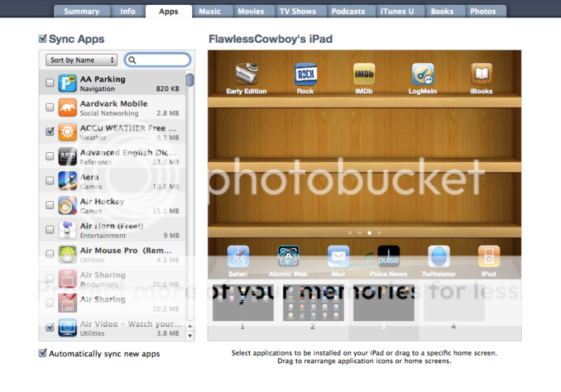Select home screen thumbnail 2
The image size is (561, 392).
pyautogui.click(x=313, y=304)
